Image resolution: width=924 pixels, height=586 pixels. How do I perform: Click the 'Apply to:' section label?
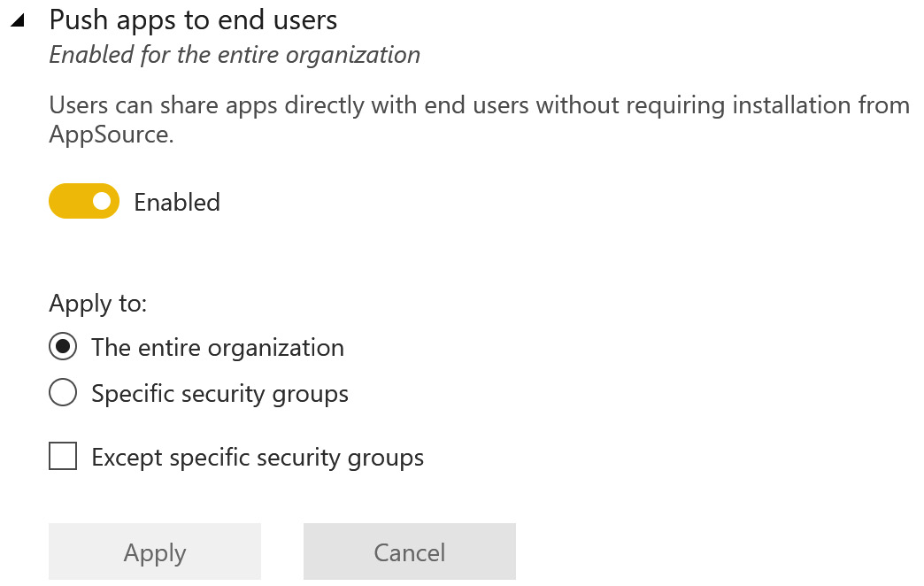(x=98, y=304)
